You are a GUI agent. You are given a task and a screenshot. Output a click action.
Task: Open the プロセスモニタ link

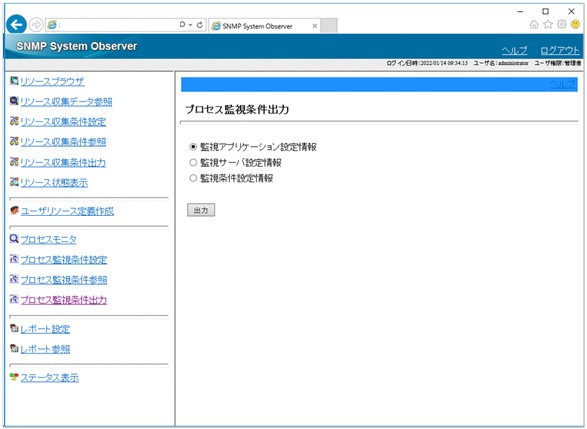click(49, 240)
